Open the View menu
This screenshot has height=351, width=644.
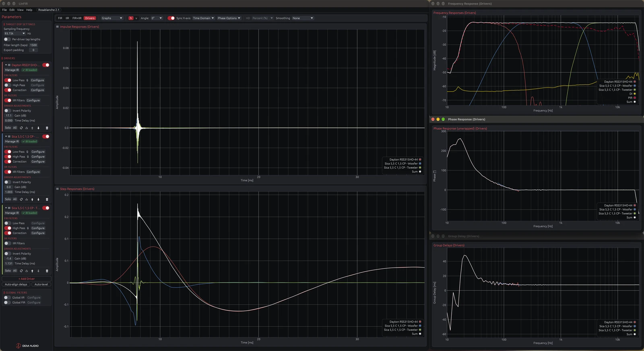pos(20,10)
